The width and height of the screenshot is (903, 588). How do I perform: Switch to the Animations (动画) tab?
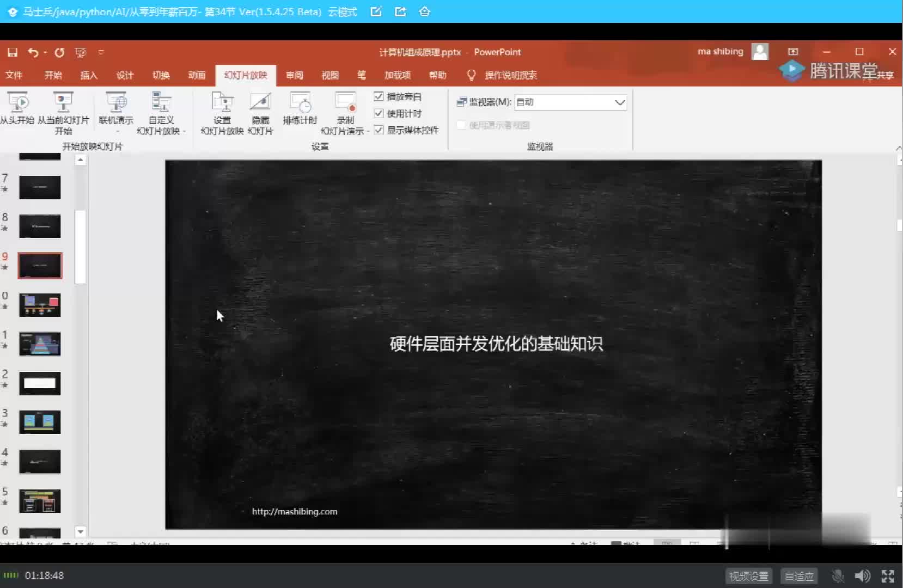(x=197, y=75)
